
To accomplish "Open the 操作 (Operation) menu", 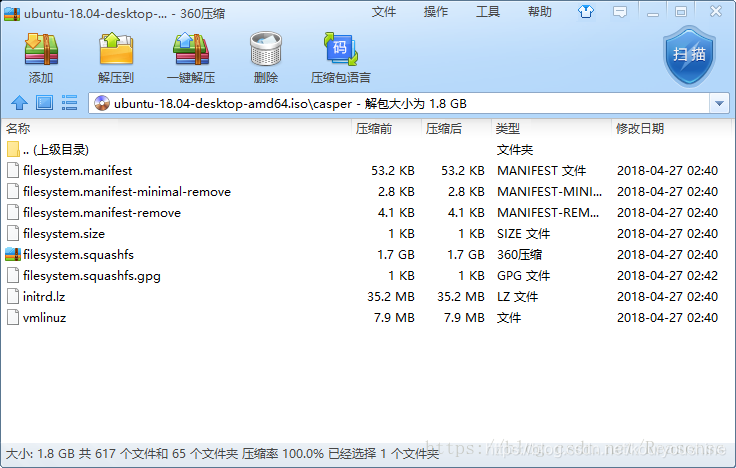I will [x=436, y=12].
